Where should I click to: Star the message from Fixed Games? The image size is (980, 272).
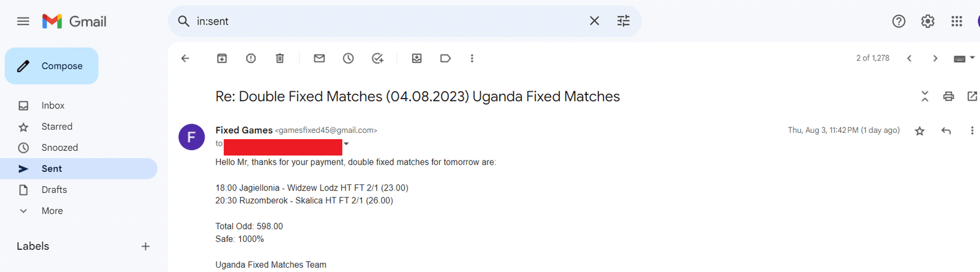tap(919, 130)
